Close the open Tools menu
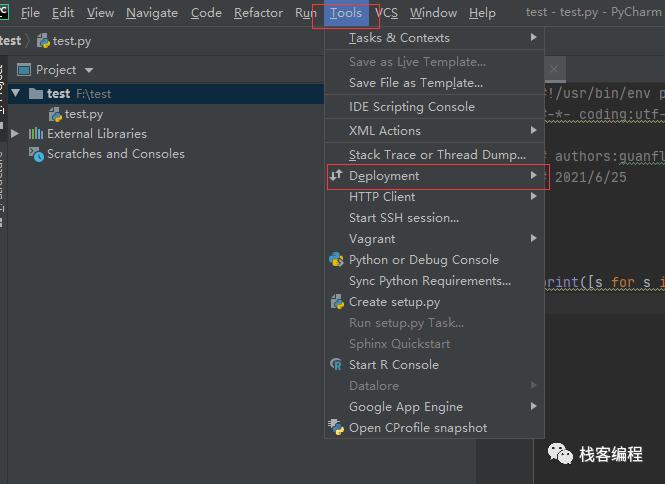Viewport: 665px width, 484px height. pyautogui.click(x=346, y=13)
